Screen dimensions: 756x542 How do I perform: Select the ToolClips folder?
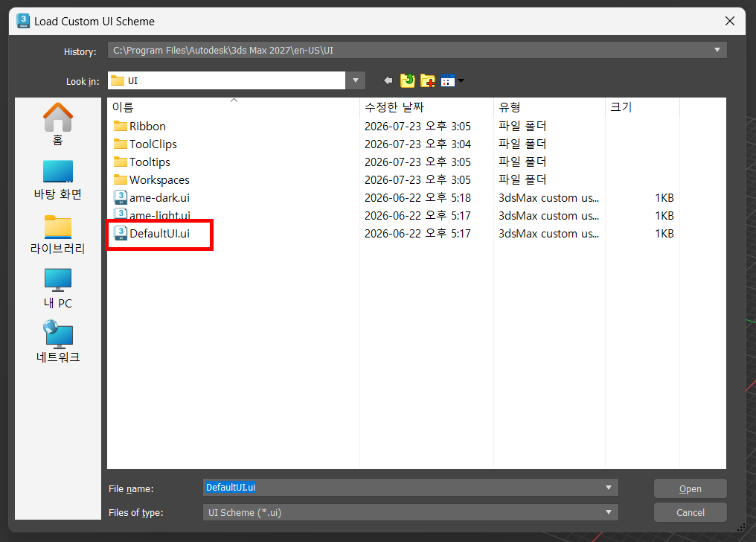(x=145, y=144)
